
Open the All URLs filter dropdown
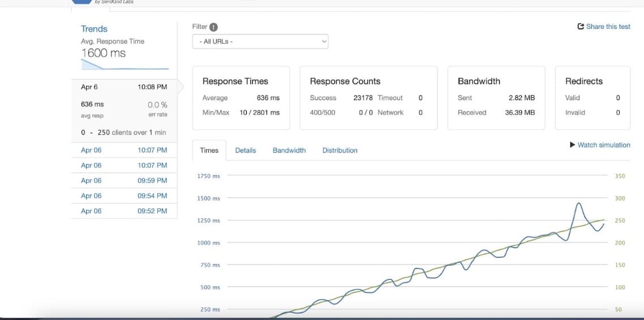coord(260,41)
